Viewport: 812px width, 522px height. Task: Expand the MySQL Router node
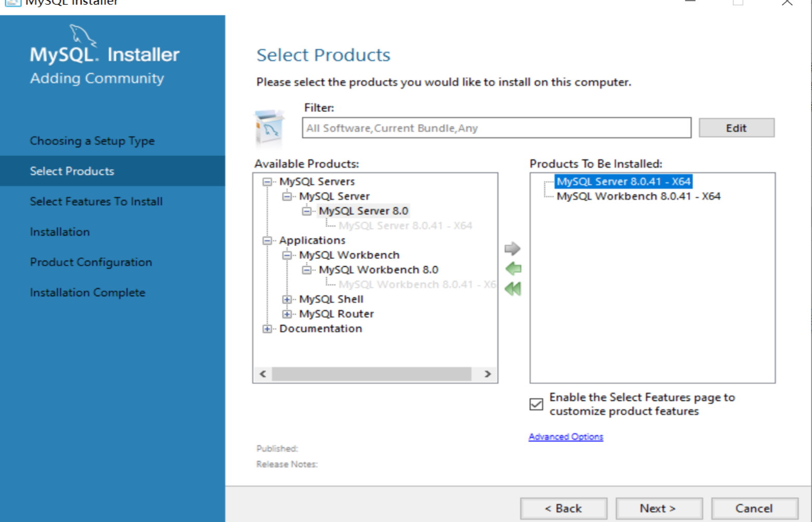(x=287, y=314)
